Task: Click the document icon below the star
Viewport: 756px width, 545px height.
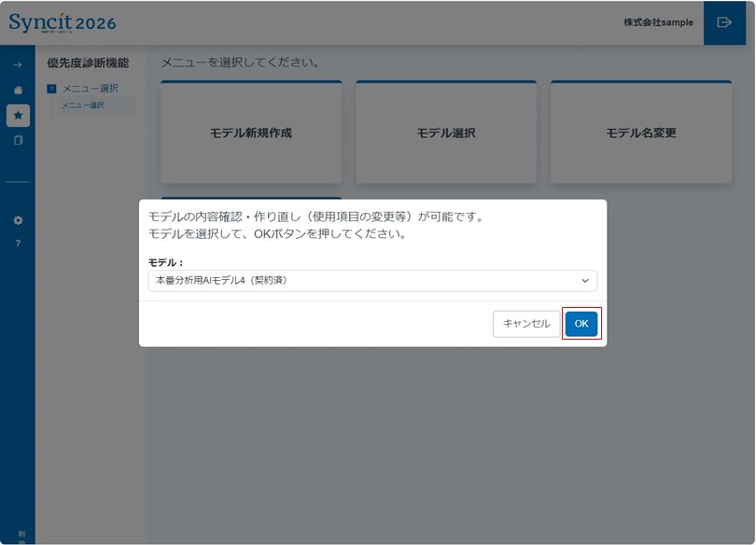Action: 17,137
